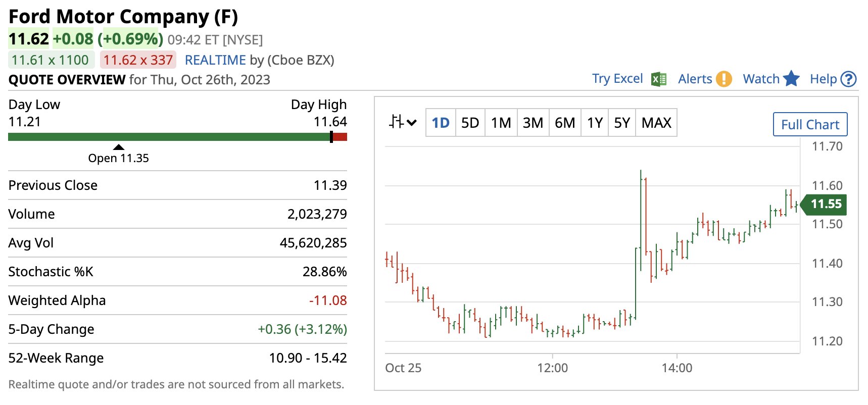The width and height of the screenshot is (868, 405).
Task: Click the Day High value 11.64
Action: (330, 122)
